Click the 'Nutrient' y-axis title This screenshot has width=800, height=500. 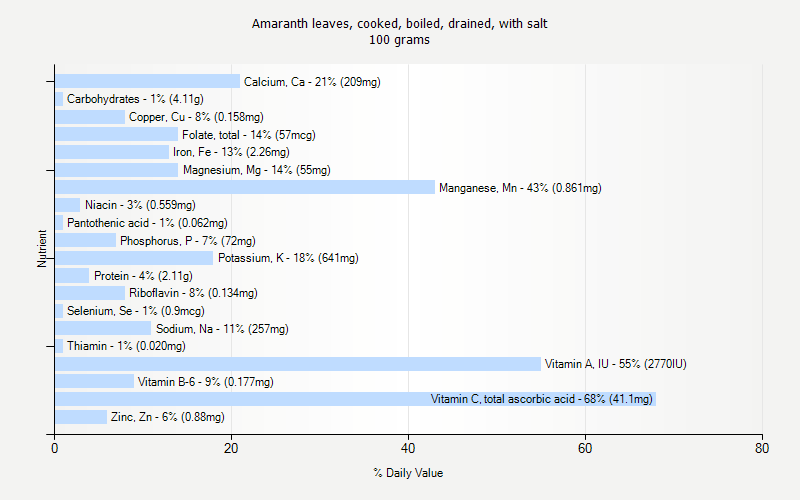42,249
